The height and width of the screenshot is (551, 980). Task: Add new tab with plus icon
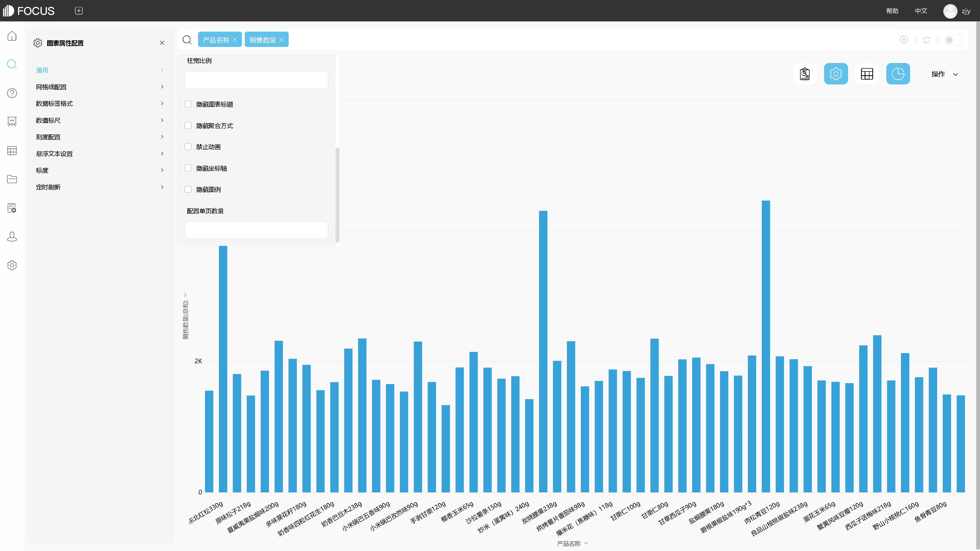point(79,11)
